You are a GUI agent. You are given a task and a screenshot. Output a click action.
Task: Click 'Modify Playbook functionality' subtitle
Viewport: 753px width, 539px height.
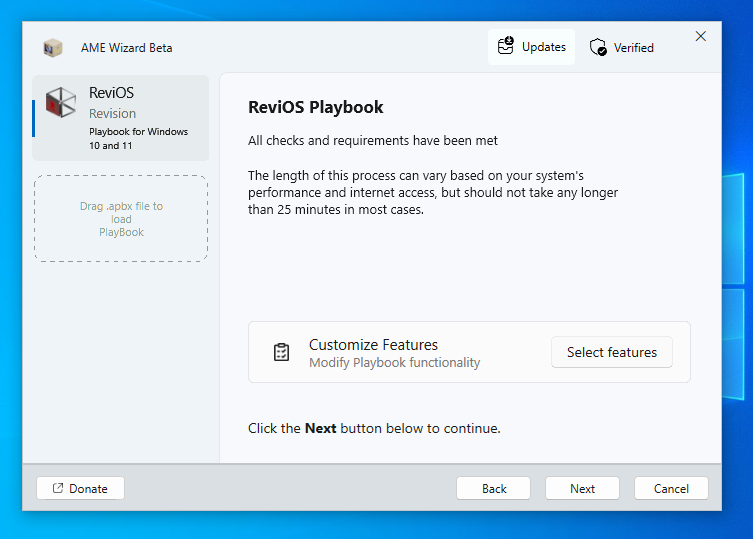pos(394,363)
